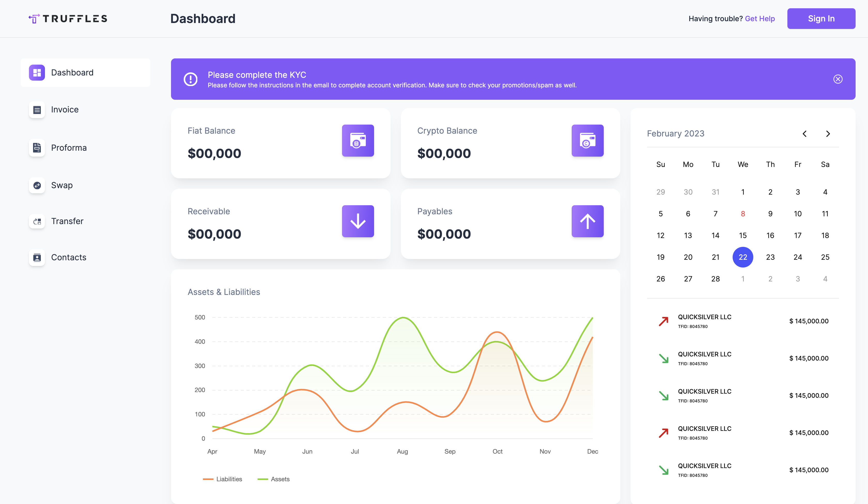Viewport: 868px width, 504px height.
Task: Click first transaction's $ 145,000.00 amount
Action: (x=809, y=321)
